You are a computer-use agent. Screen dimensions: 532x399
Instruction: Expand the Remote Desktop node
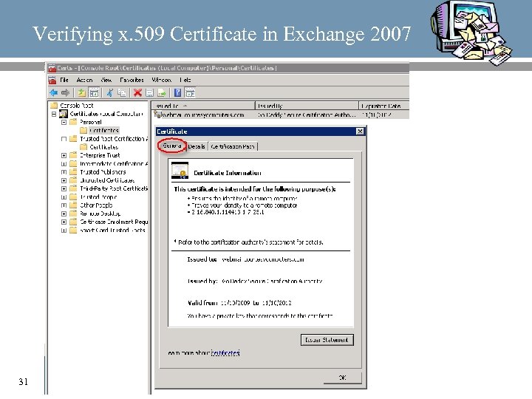point(64,214)
